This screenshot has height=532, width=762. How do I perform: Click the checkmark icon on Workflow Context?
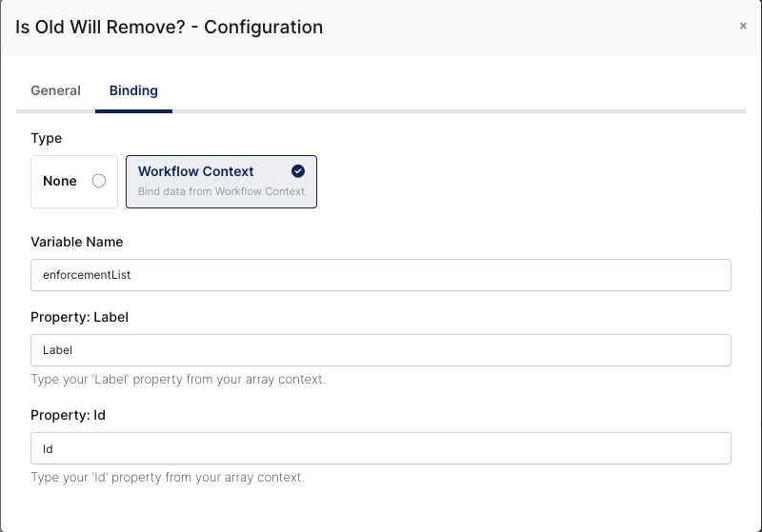point(298,171)
